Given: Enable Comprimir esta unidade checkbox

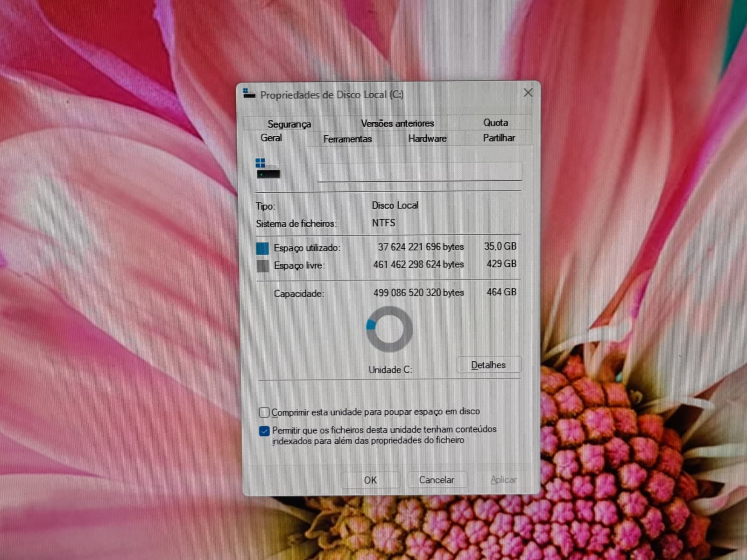Looking at the screenshot, I should (x=264, y=412).
